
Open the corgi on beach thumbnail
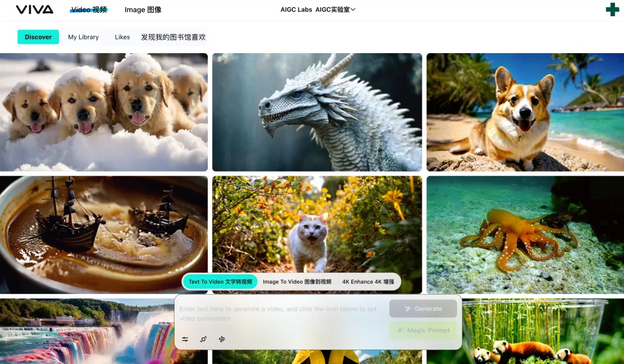point(525,112)
